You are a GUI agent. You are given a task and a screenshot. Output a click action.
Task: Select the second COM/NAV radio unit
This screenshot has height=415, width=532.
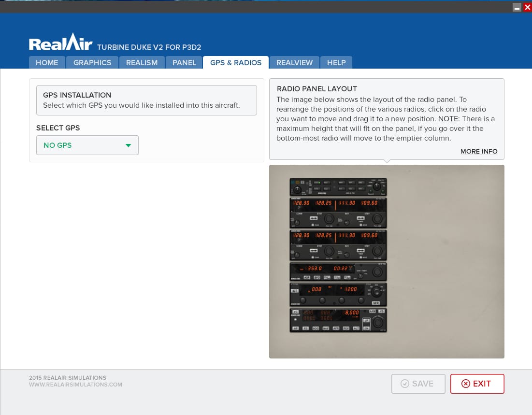(338, 245)
